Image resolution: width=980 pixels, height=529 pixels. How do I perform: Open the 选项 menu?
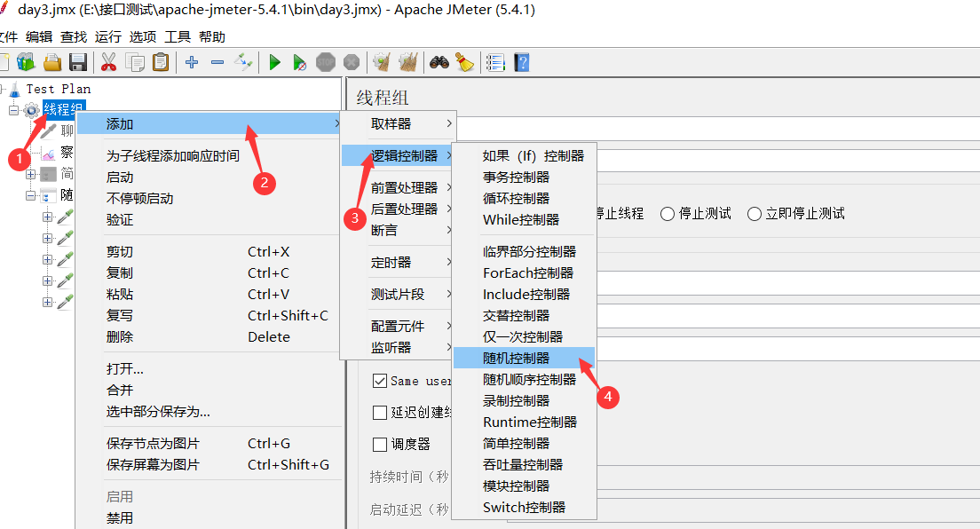[143, 37]
